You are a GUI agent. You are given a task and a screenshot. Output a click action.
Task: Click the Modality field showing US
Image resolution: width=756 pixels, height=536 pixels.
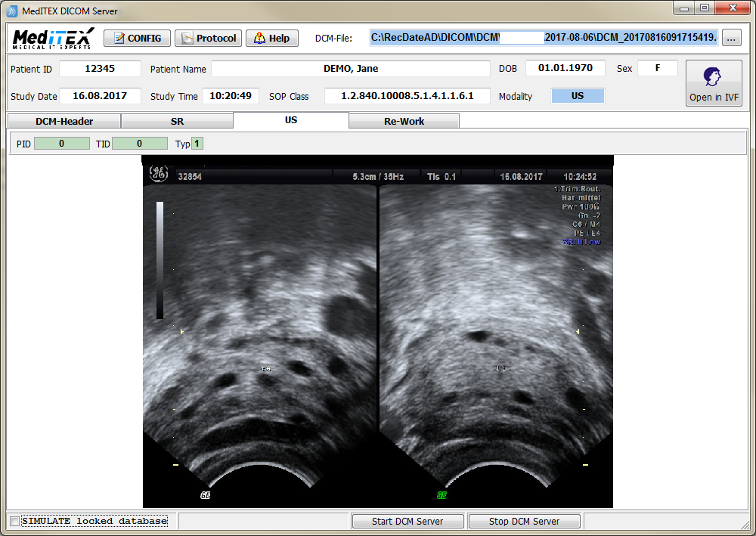point(578,96)
